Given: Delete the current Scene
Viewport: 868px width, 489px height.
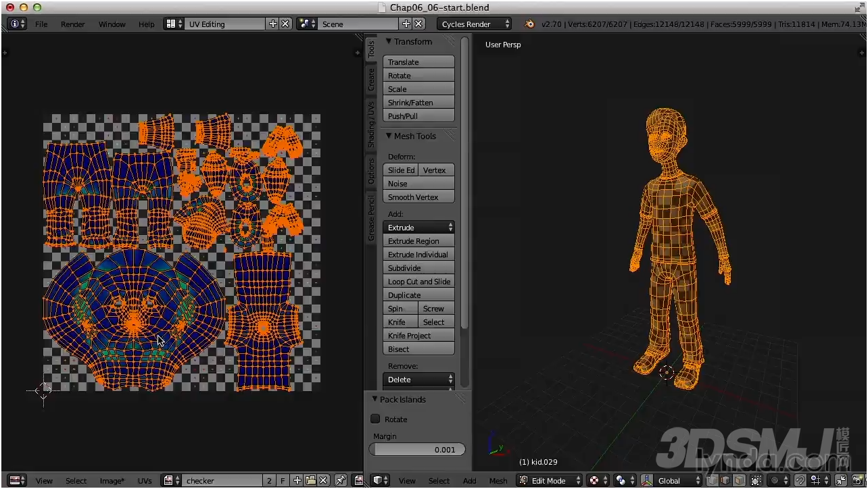Looking at the screenshot, I should coord(418,24).
